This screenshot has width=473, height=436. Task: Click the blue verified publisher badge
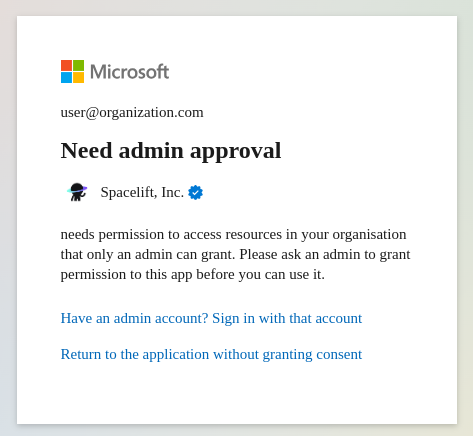[x=195, y=193]
